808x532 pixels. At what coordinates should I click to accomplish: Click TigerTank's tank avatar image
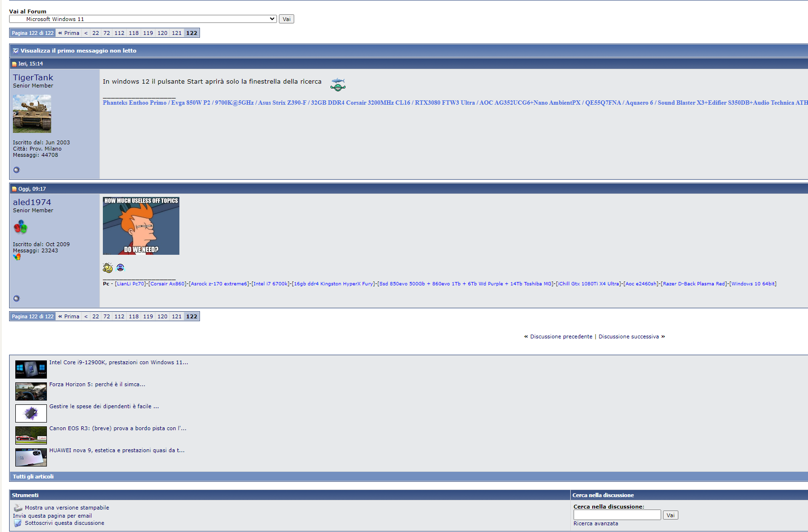click(32, 113)
